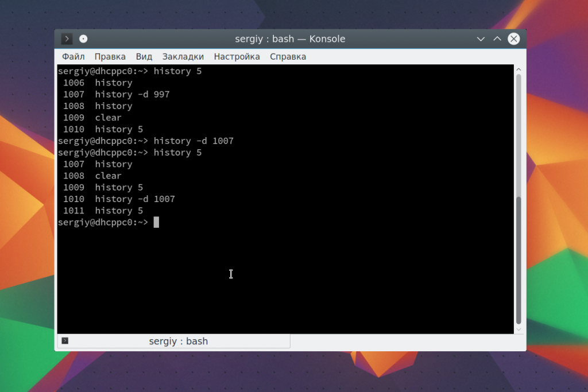The height and width of the screenshot is (392, 588).
Task: Click the scrollbar up arrow
Action: (519, 69)
